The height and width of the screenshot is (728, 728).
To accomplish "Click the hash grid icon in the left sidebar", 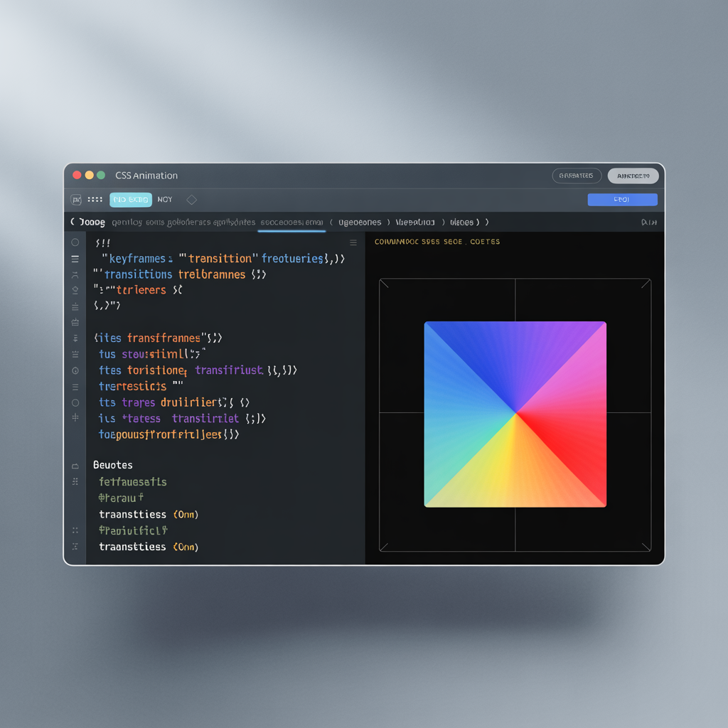I will [x=75, y=418].
